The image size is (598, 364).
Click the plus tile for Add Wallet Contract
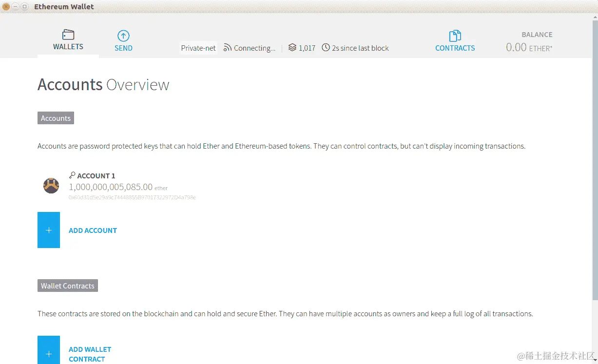click(x=49, y=350)
